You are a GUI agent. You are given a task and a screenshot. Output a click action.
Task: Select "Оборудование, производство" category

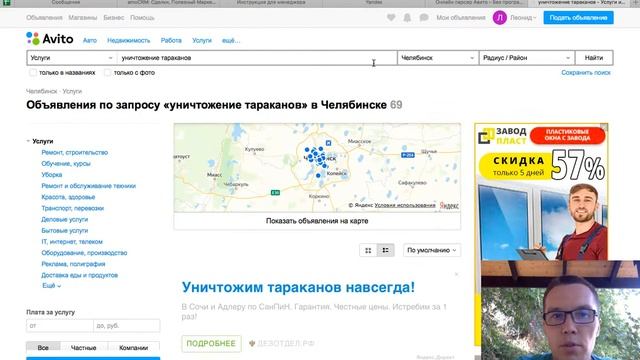tap(84, 253)
